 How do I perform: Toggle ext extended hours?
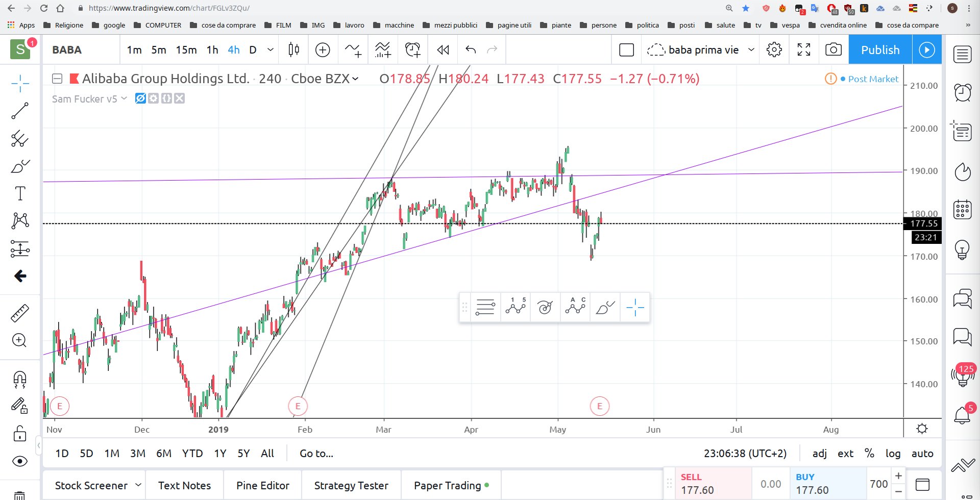845,453
